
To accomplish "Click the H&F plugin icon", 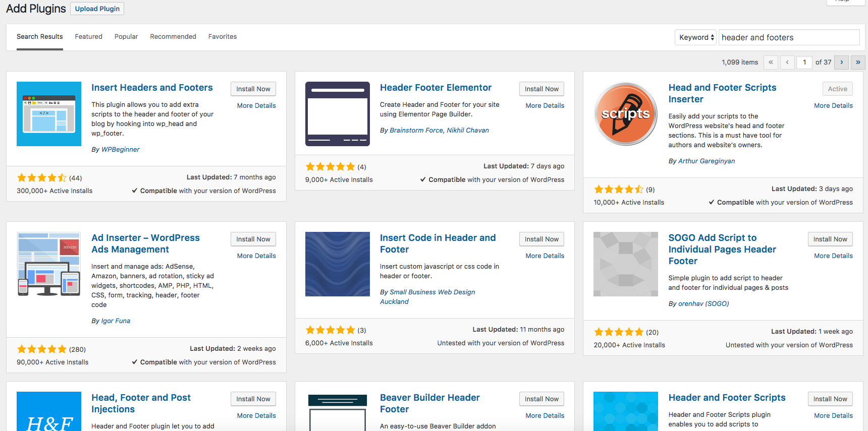I will click(x=49, y=411).
